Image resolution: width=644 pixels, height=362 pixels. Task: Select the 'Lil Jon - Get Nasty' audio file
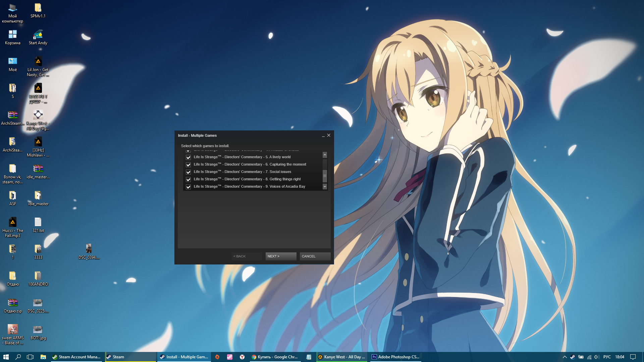[38, 67]
